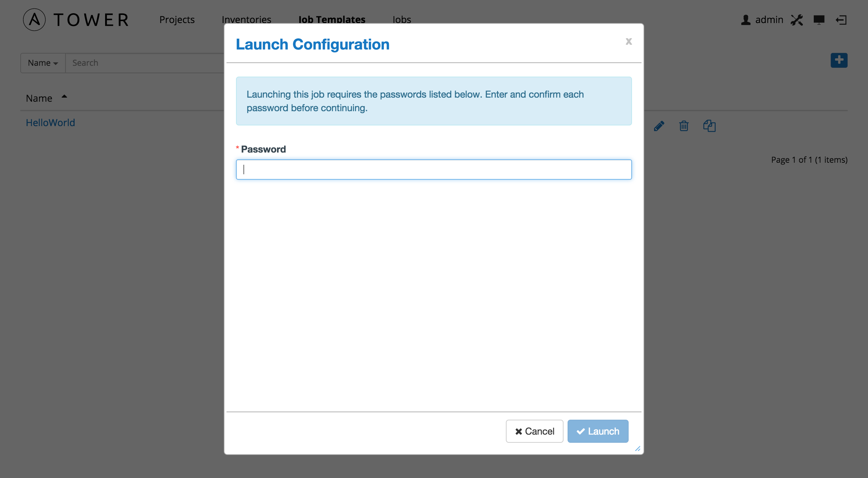
Task: Open the Job Templates tab
Action: point(331,19)
